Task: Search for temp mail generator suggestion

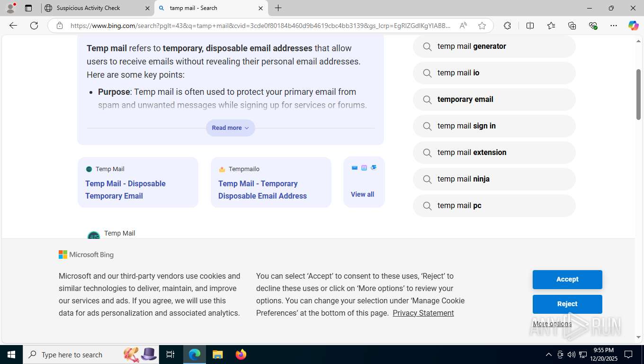Action: (x=494, y=46)
